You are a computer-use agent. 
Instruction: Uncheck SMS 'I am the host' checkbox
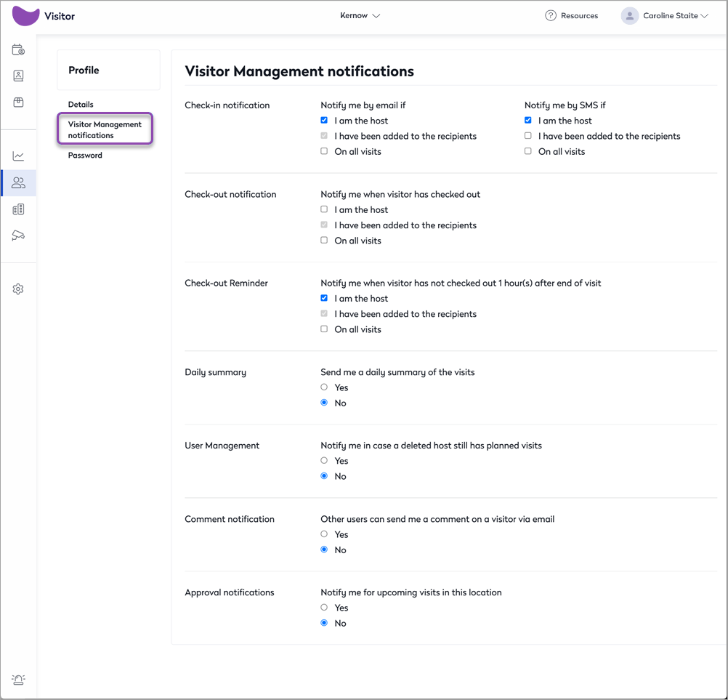[528, 121]
